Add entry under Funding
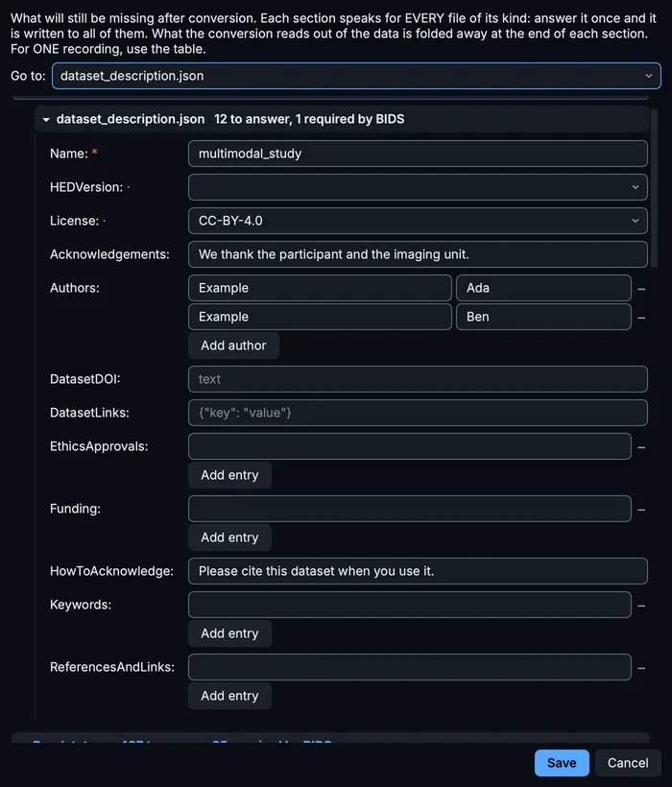 (x=229, y=537)
